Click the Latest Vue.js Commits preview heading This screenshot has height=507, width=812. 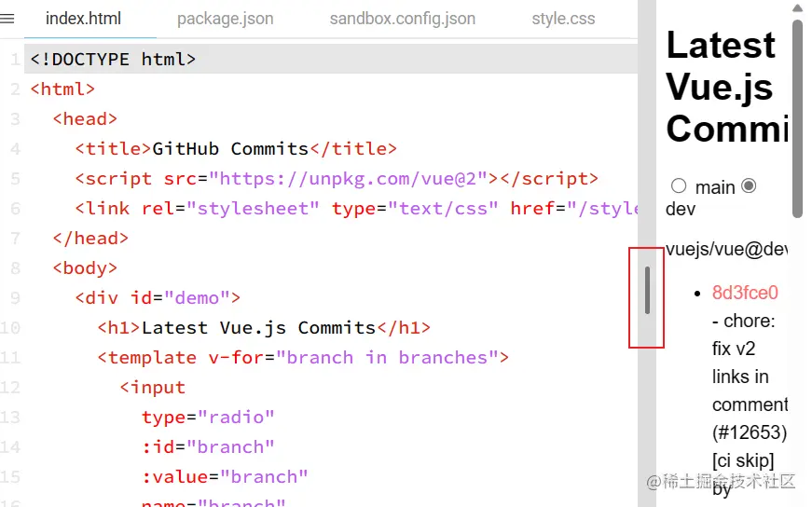pyautogui.click(x=727, y=87)
